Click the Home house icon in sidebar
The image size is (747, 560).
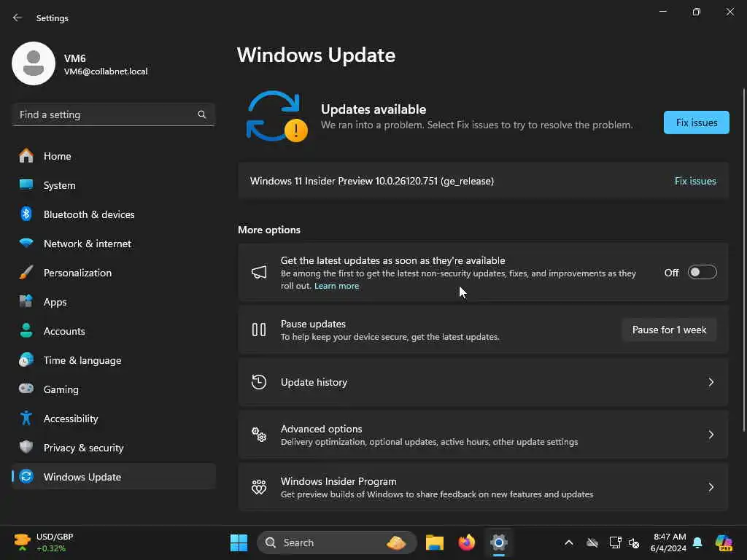[26, 156]
